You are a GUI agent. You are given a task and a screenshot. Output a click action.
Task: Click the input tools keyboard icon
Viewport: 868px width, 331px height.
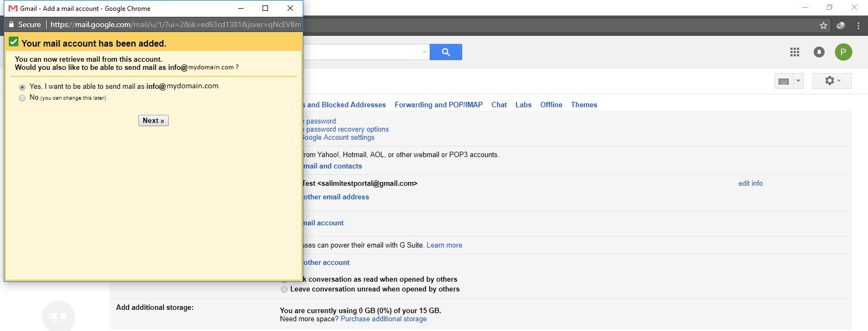pos(784,81)
